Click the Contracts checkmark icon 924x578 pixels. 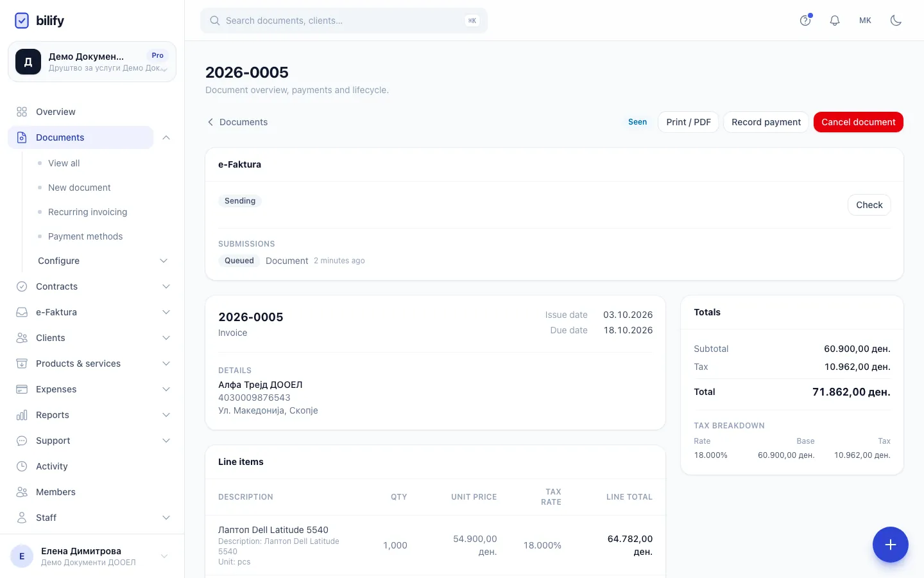coord(22,286)
